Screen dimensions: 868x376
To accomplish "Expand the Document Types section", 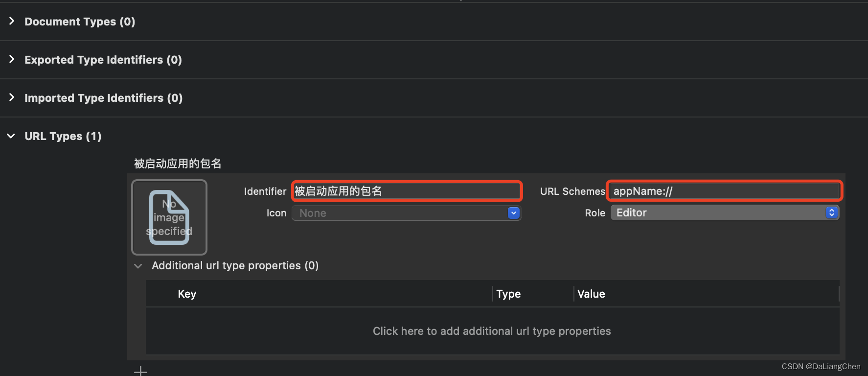I will (x=11, y=21).
